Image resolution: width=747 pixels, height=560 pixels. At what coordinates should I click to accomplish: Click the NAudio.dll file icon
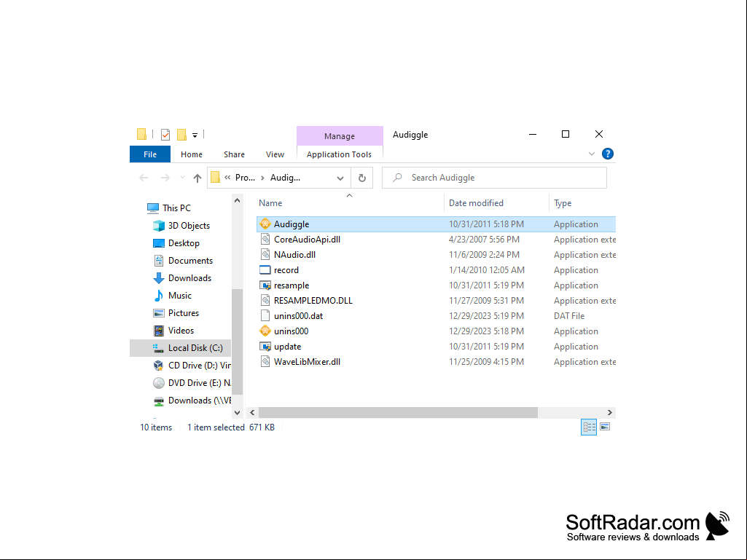(x=265, y=254)
